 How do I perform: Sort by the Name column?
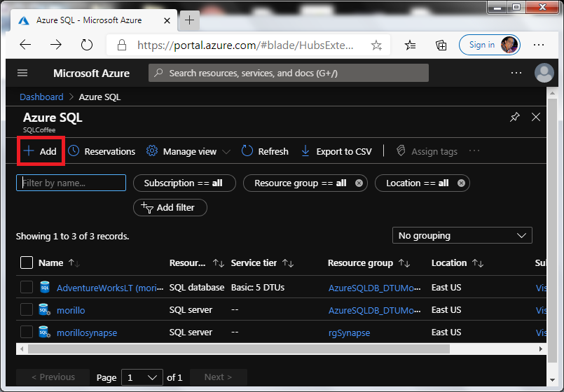(x=59, y=262)
